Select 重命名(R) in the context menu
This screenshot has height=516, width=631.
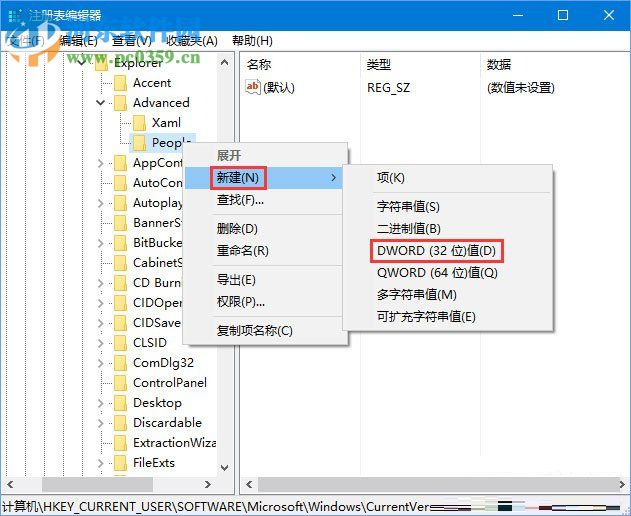(x=242, y=251)
